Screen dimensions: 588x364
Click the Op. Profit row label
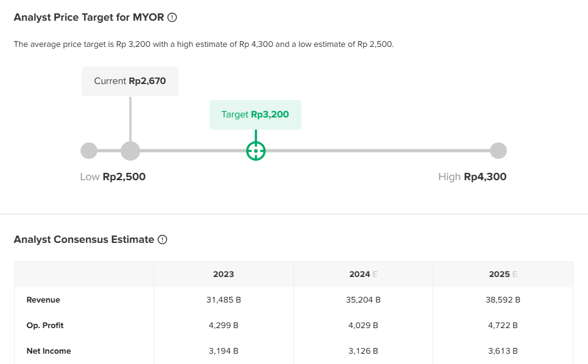[45, 326]
